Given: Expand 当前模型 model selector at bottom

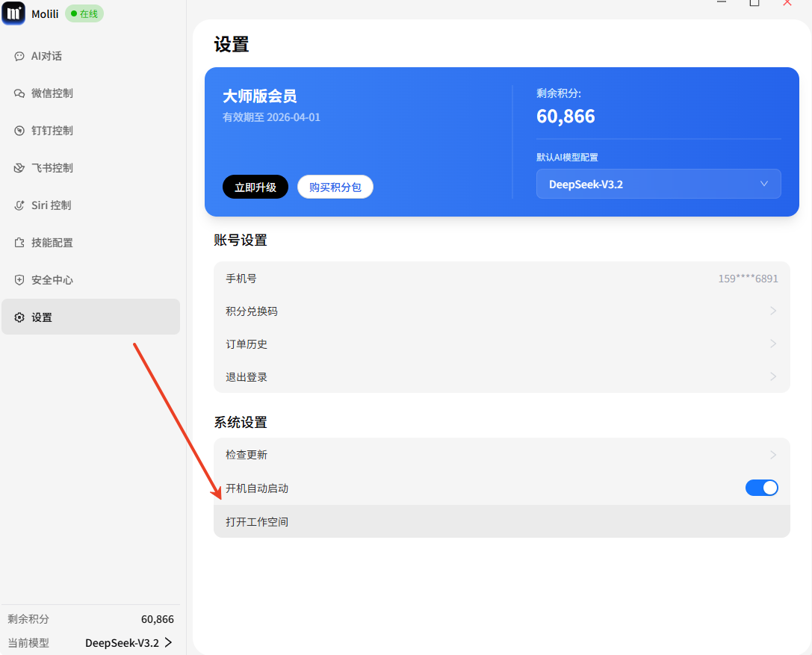Looking at the screenshot, I should point(128,642).
